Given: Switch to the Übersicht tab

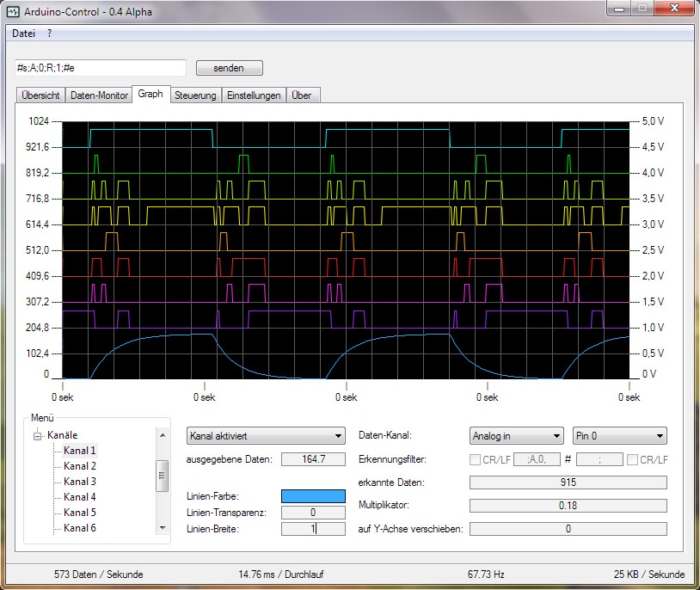Looking at the screenshot, I should (x=40, y=95).
